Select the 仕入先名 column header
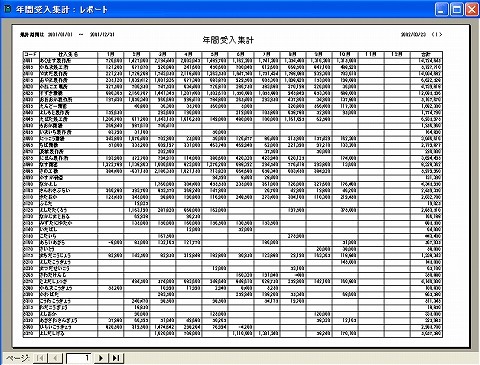 click(68, 54)
